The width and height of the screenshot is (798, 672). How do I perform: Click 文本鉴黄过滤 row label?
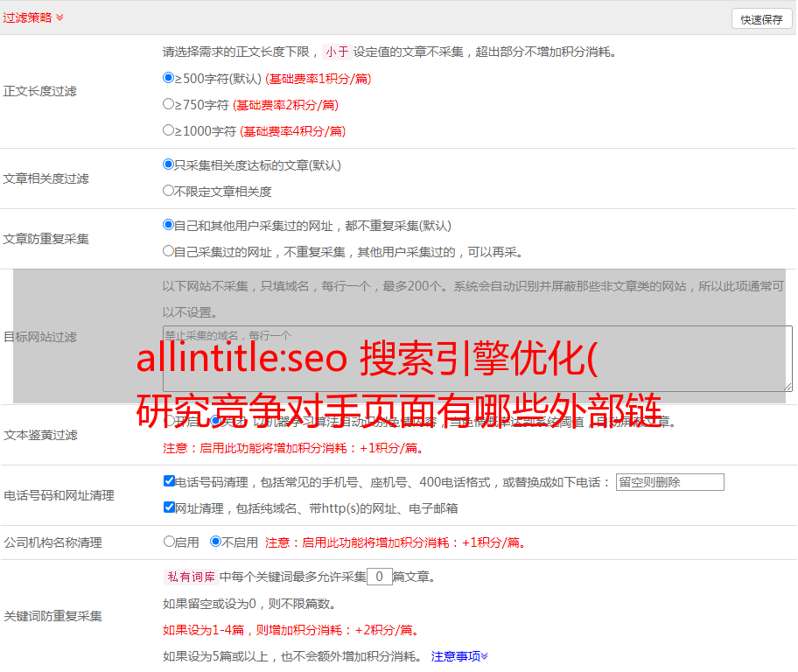[40, 435]
